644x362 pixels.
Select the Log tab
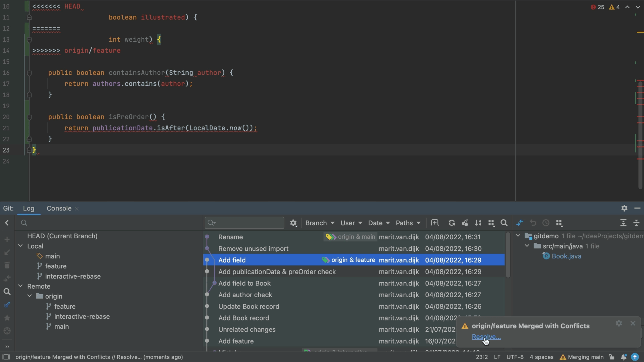tap(29, 208)
